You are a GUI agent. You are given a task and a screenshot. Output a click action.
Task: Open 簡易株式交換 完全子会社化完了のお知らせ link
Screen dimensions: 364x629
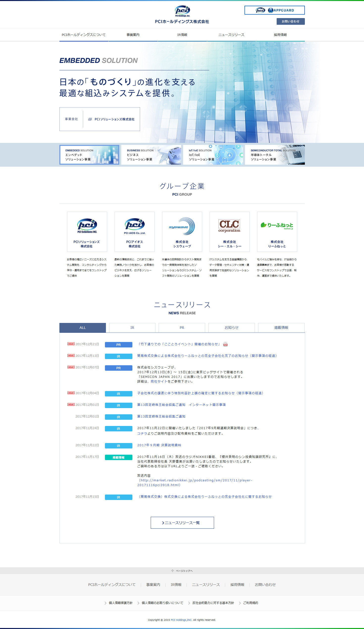click(x=208, y=356)
